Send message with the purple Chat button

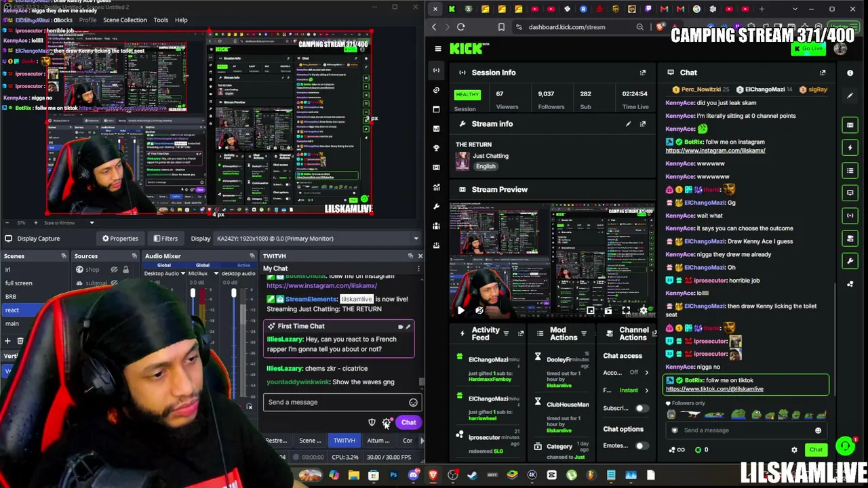[x=408, y=423]
